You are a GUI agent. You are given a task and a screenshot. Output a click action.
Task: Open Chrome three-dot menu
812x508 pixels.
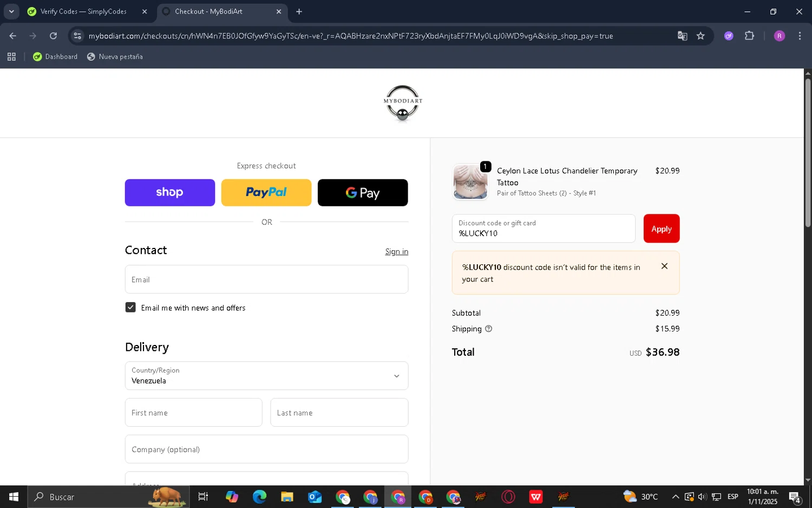pos(800,36)
